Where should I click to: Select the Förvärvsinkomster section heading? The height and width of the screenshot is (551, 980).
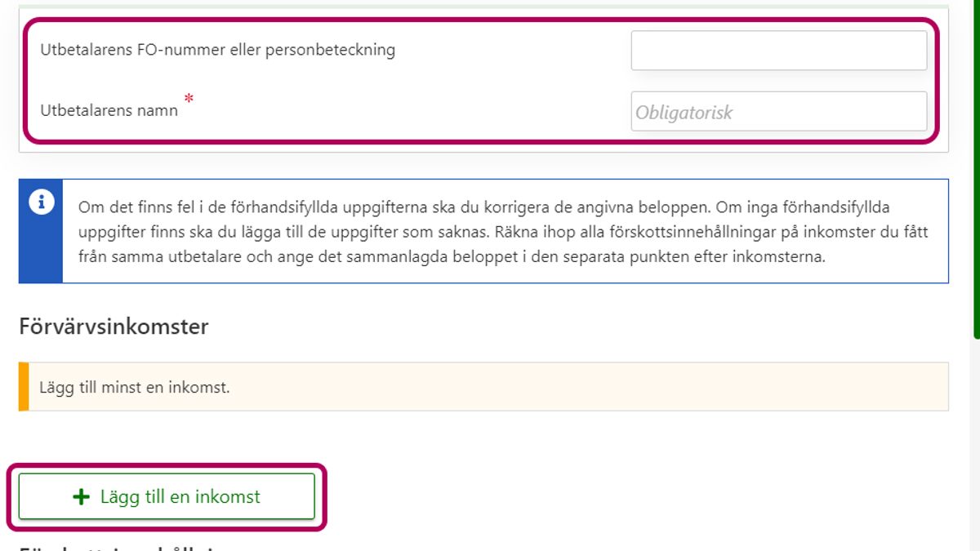(114, 327)
